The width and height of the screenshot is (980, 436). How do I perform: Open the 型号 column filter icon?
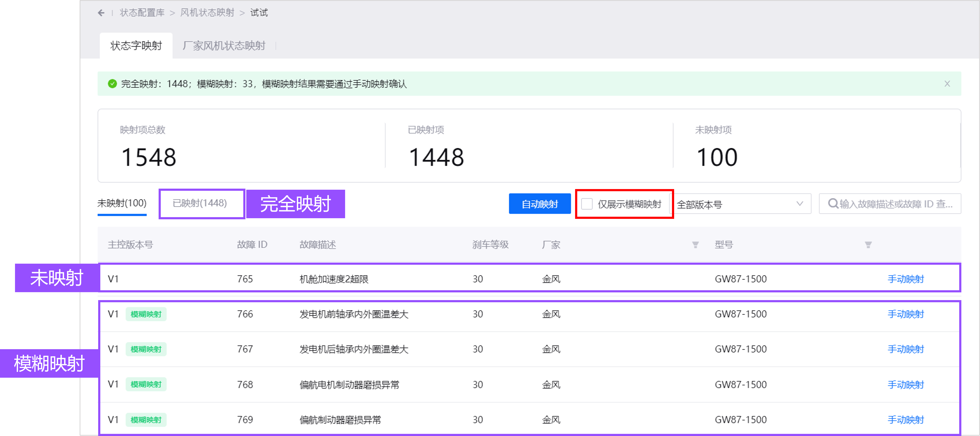[x=868, y=245]
